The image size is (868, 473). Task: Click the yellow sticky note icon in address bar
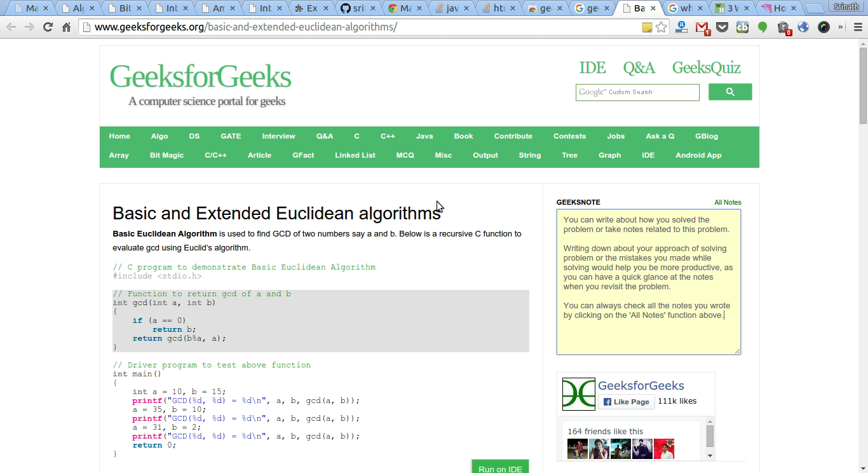(x=647, y=27)
